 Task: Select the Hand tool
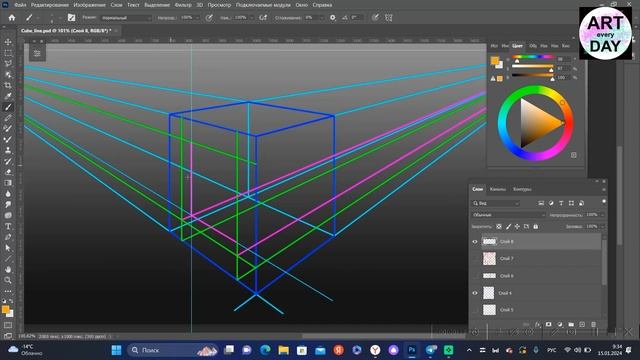(8, 269)
